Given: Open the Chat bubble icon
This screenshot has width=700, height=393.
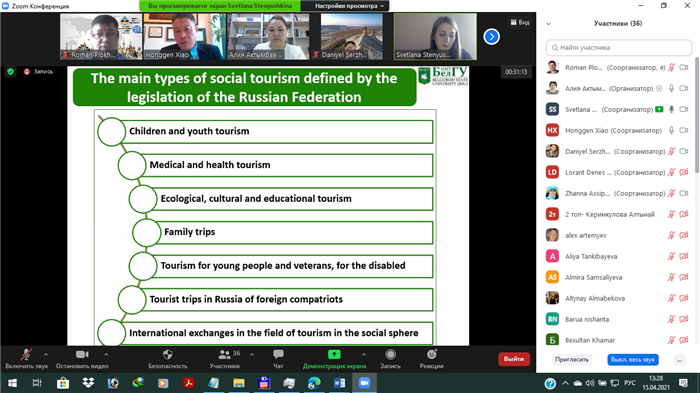Looking at the screenshot, I should click(x=278, y=355).
